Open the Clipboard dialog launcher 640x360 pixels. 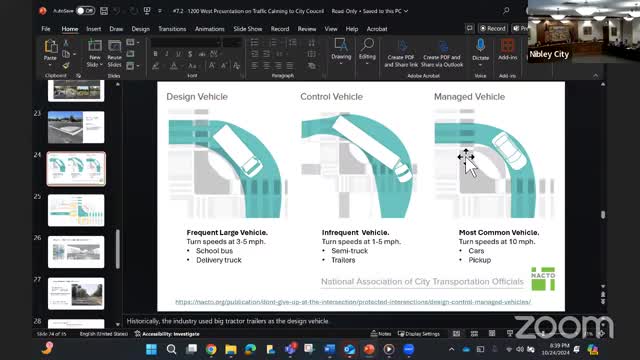coord(78,76)
